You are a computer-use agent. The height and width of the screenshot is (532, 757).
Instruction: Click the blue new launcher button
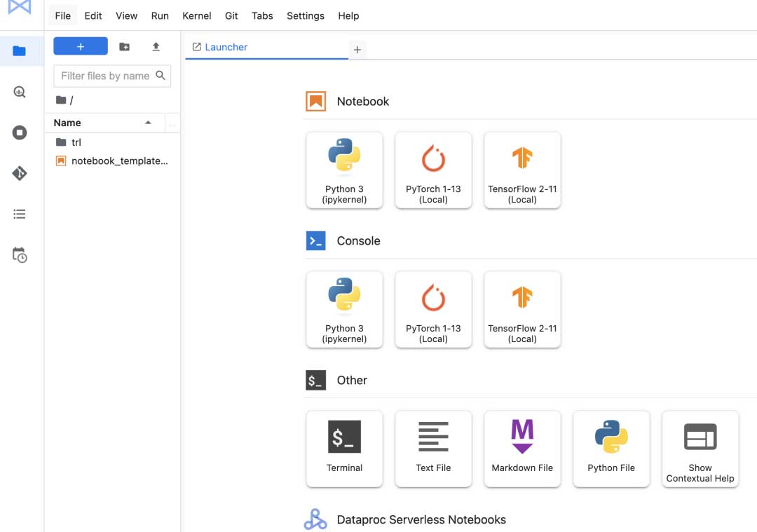click(x=81, y=46)
